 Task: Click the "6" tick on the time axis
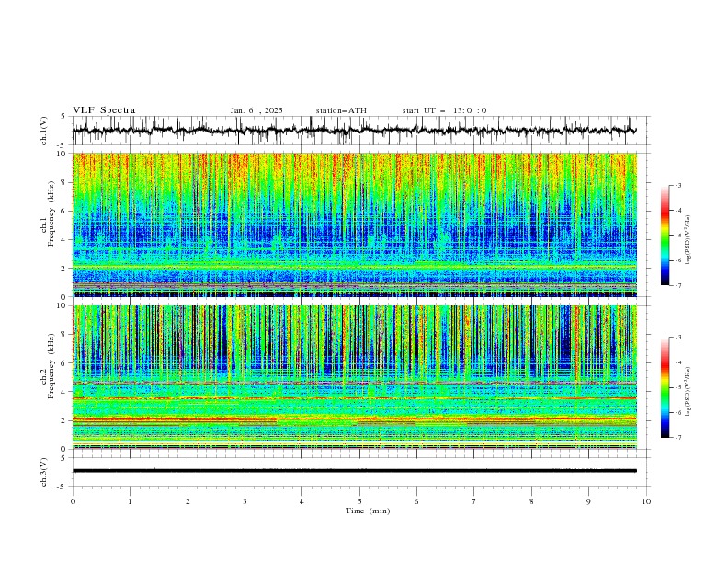click(416, 501)
